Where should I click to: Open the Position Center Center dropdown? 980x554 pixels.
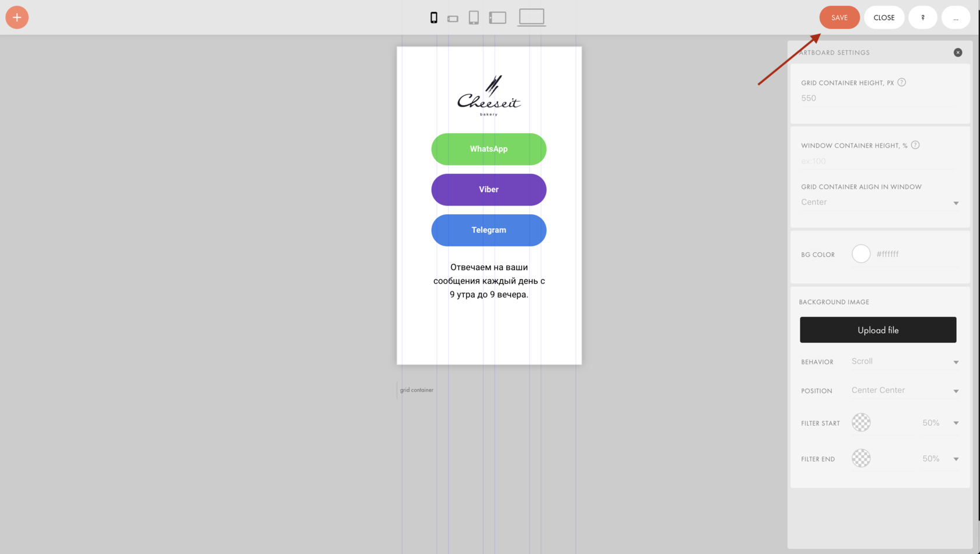point(905,391)
